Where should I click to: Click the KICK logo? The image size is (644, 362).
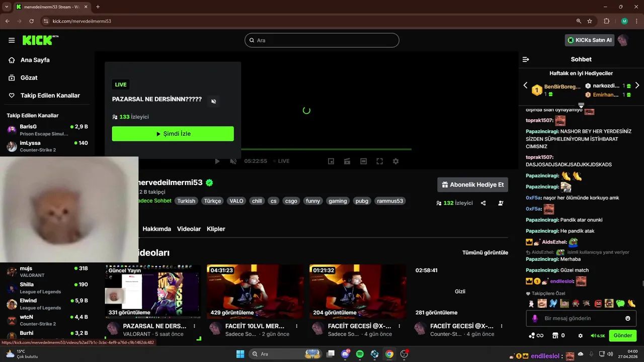point(40,40)
